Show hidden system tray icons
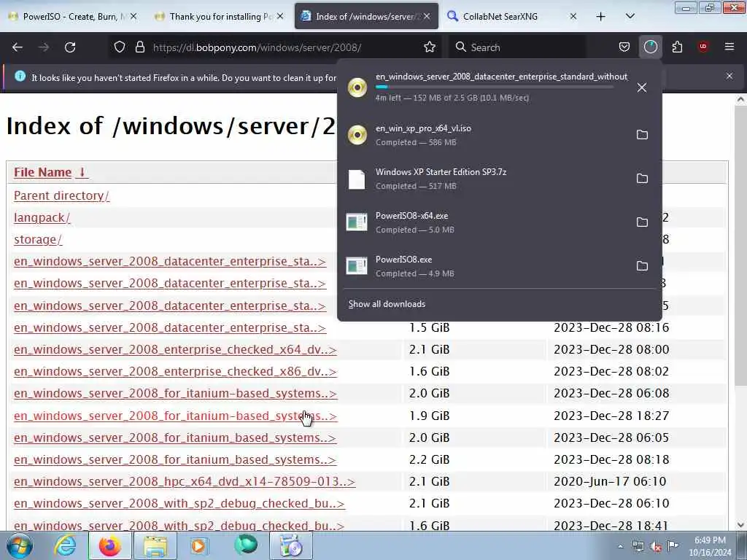Viewport: 747px width, 560px height. pyautogui.click(x=620, y=547)
